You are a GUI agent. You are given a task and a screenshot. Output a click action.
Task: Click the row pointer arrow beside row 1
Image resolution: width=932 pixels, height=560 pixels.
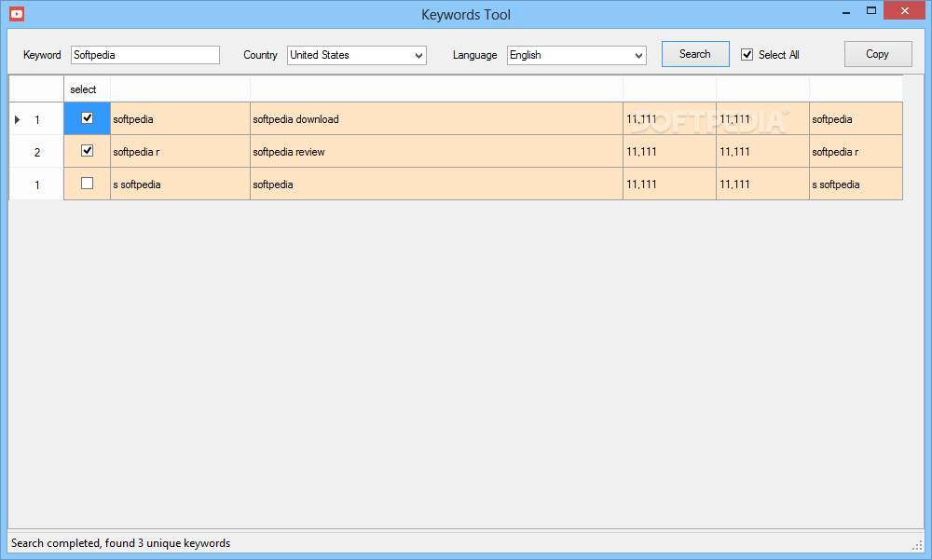[17, 119]
